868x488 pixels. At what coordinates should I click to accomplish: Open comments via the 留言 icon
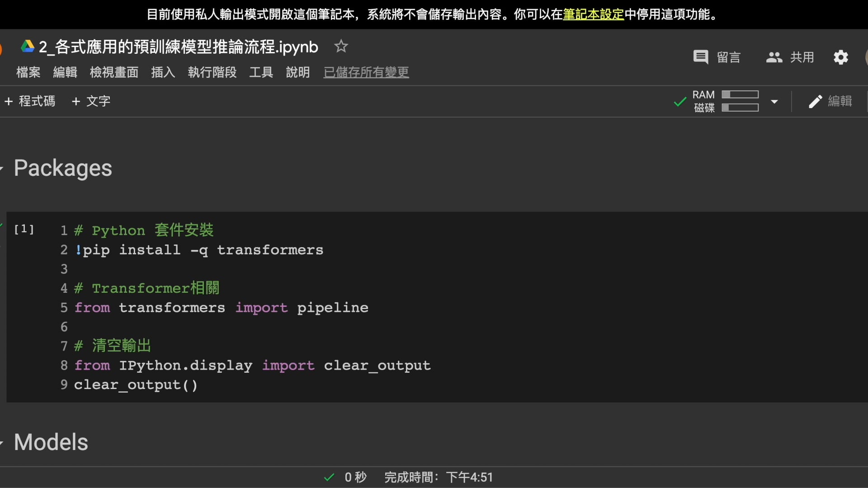(701, 57)
